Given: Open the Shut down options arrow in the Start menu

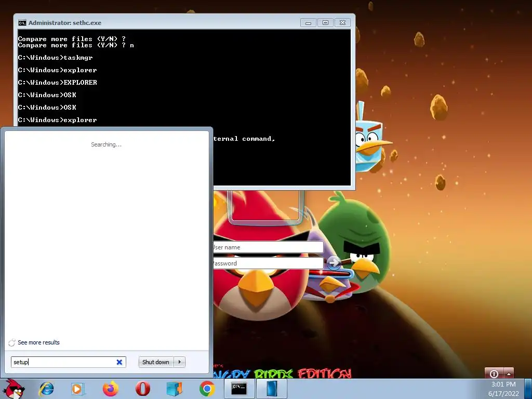Looking at the screenshot, I should [179, 362].
